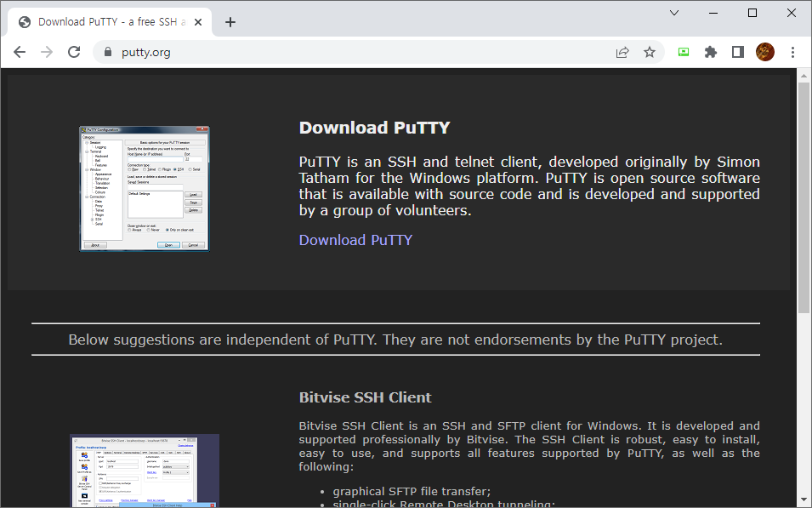Open a new tab with the plus button
This screenshot has width=812, height=508.
click(x=230, y=22)
